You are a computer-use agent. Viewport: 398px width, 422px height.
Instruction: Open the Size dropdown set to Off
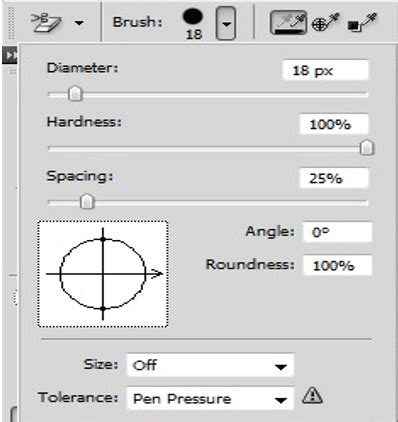pos(210,365)
